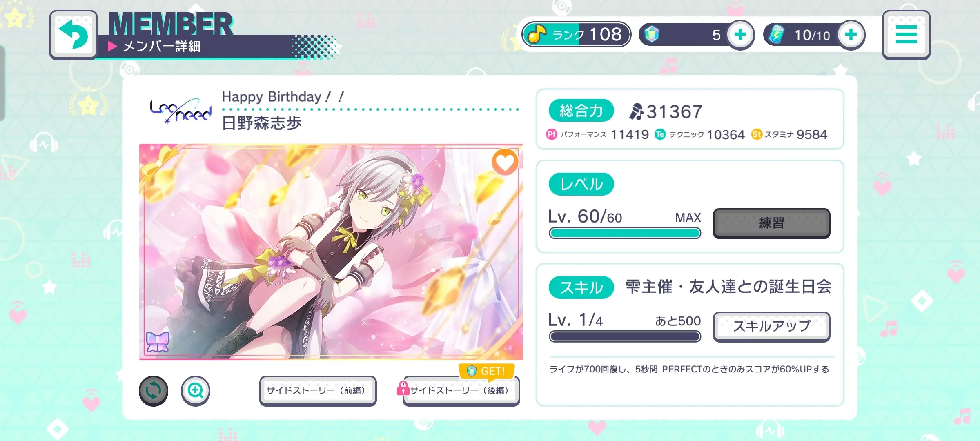Add crystals with the plus button
The image size is (980, 441).
pos(740,35)
